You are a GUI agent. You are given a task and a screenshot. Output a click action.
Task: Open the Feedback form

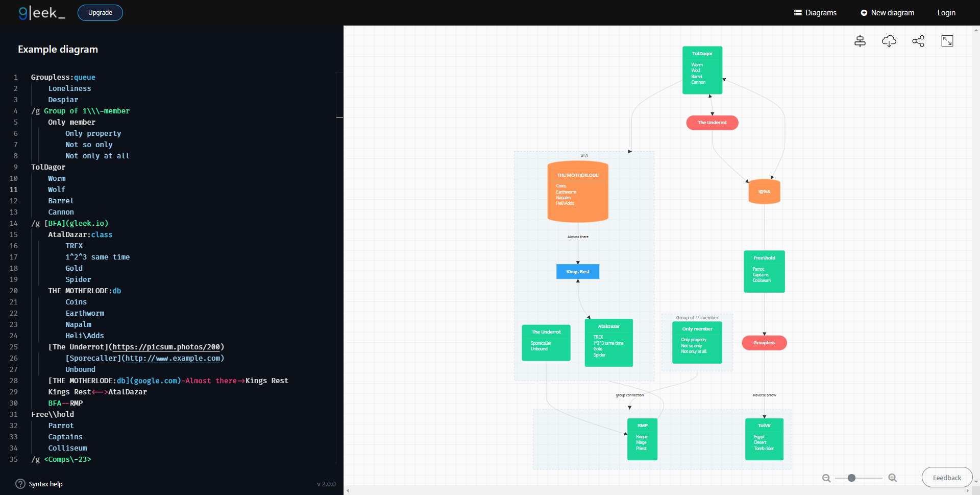[947, 477]
